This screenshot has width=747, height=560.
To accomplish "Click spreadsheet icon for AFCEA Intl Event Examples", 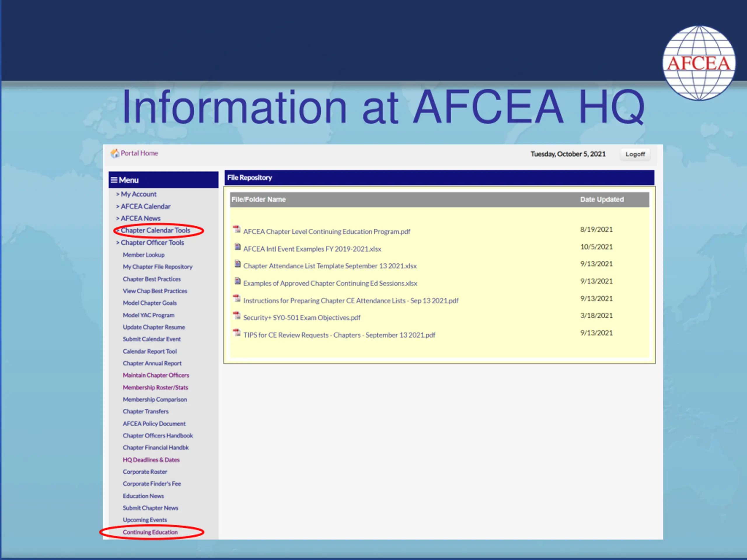I will click(x=238, y=247).
